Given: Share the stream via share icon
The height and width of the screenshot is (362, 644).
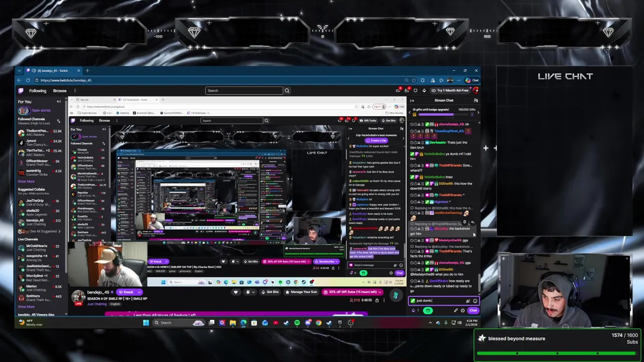Looking at the screenshot, I should (377, 300).
